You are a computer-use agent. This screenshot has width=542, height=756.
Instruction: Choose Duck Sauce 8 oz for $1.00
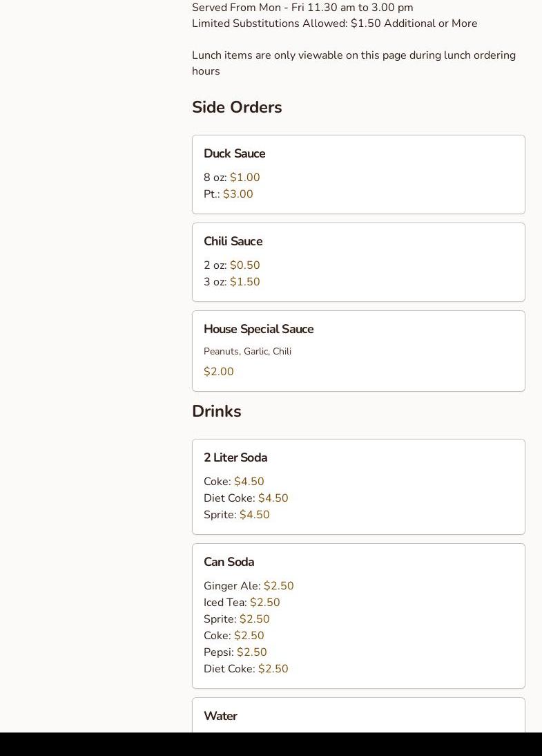pyautogui.click(x=232, y=178)
